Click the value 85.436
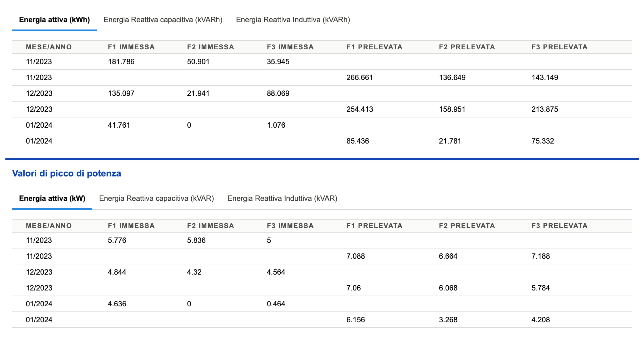This screenshot has height=337, width=644. coord(357,141)
